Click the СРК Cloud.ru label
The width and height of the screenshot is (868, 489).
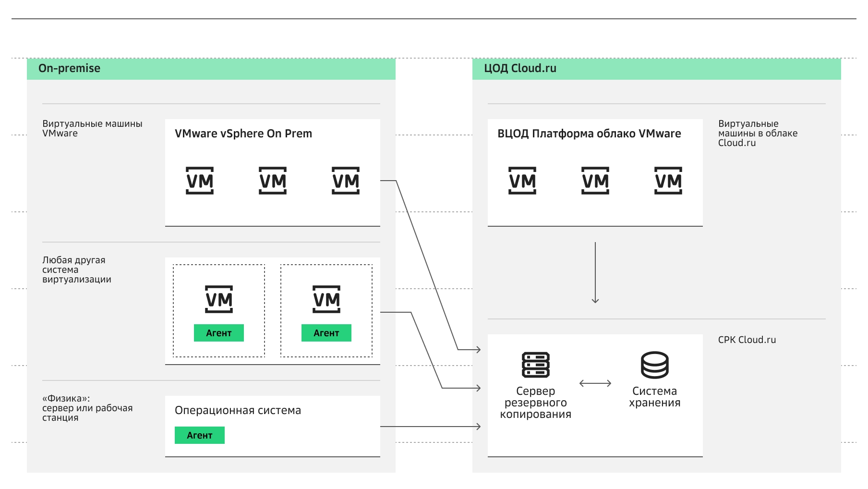[747, 340]
